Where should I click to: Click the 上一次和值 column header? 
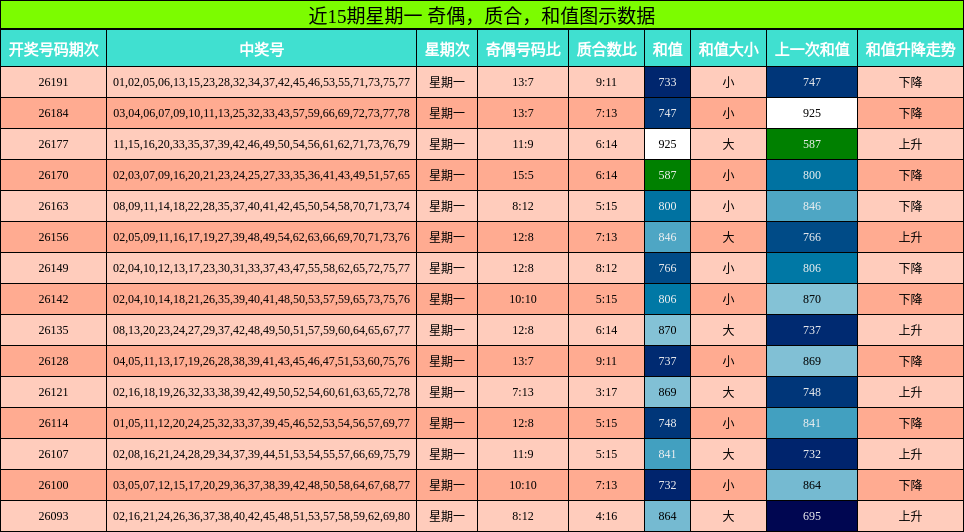pyautogui.click(x=812, y=49)
